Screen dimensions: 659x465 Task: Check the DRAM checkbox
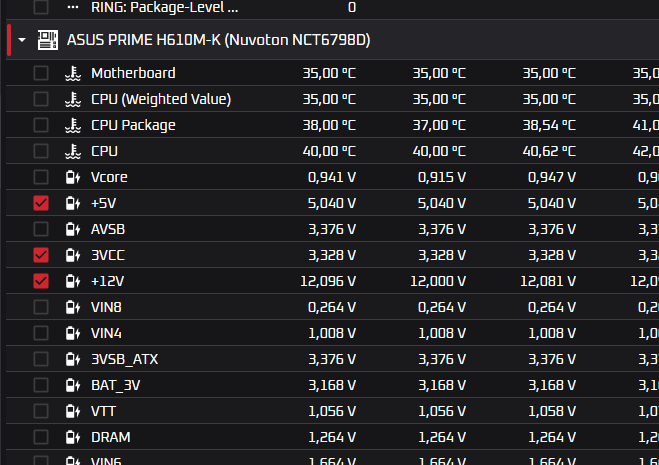[41, 437]
